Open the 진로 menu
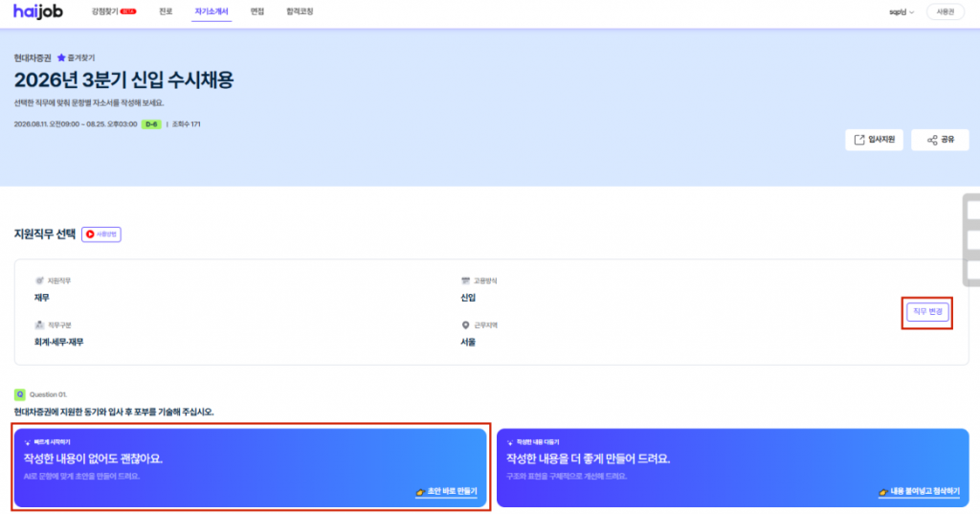 point(166,11)
